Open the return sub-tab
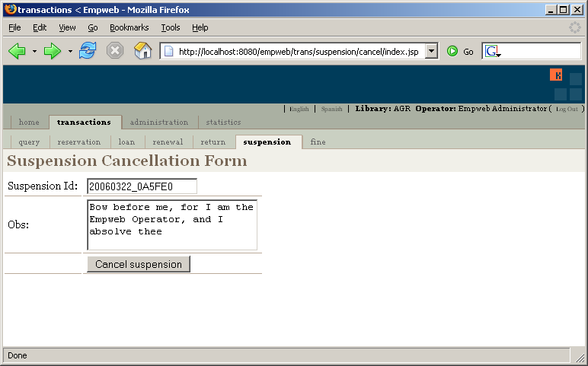Viewport: 588px width, 366px height. (x=213, y=142)
